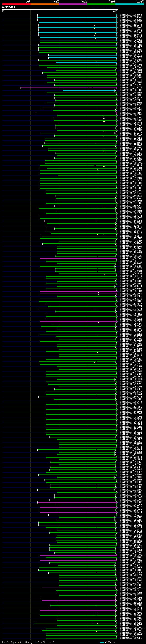The height and width of the screenshot is (644, 146).
Task: Click the orange ~40% identity legend segment
Action: point(45,4)
